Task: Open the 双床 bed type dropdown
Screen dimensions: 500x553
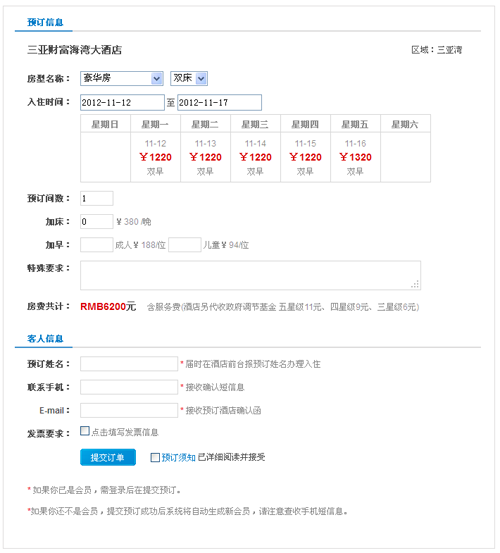Action: click(189, 78)
